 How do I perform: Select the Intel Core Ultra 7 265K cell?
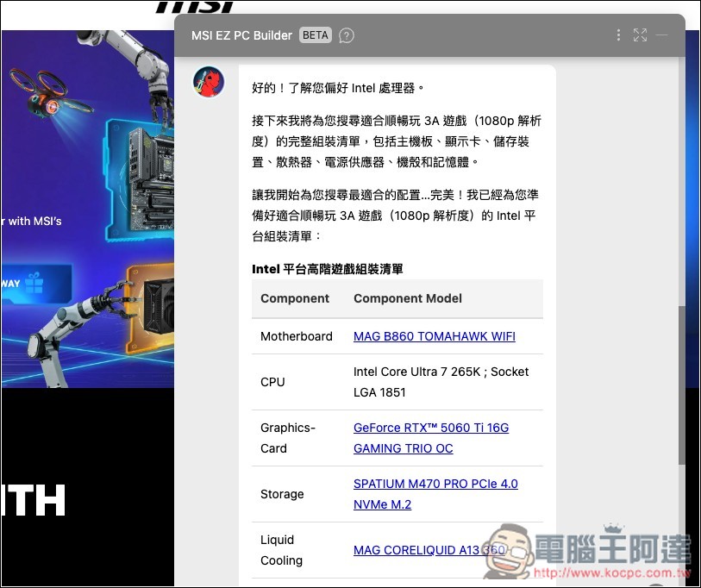[x=441, y=382]
